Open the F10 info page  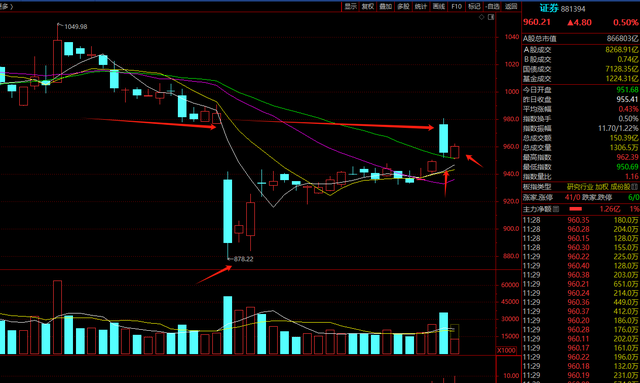[x=456, y=6]
